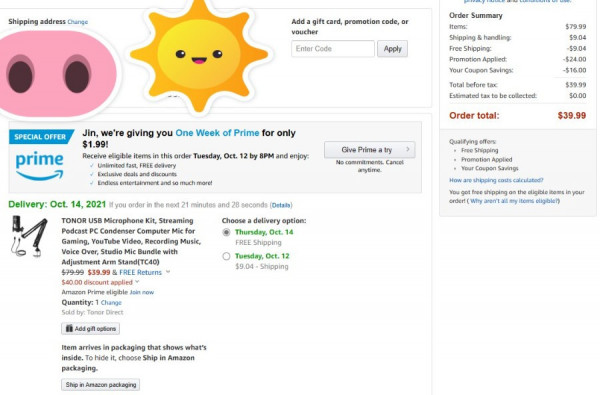Click the arrow chevron on Give Prime a try
Viewport: 600px width, 395px height.
pos(408,149)
